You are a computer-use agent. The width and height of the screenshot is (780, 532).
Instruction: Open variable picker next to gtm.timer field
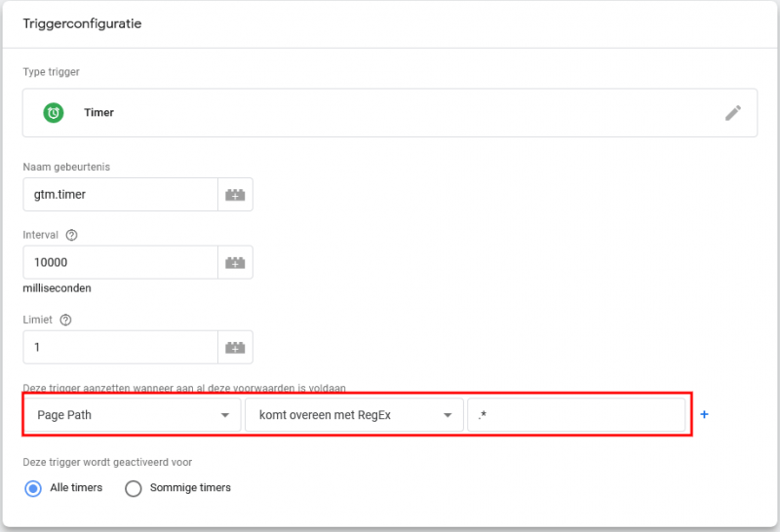pyautogui.click(x=235, y=195)
